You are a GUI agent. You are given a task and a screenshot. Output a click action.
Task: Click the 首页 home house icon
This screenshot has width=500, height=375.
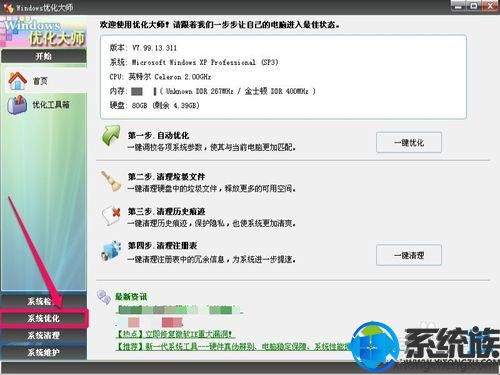click(x=17, y=81)
